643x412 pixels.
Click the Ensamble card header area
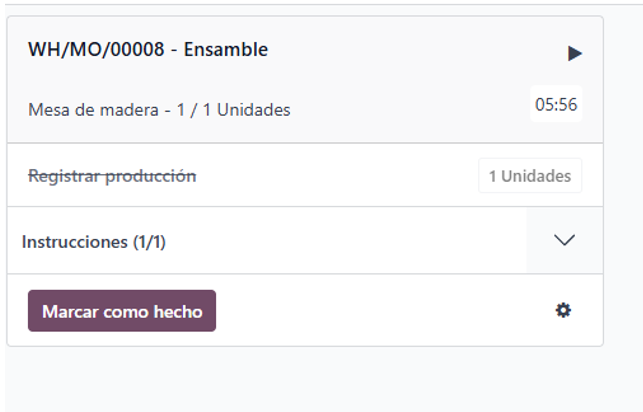pyautogui.click(x=305, y=80)
